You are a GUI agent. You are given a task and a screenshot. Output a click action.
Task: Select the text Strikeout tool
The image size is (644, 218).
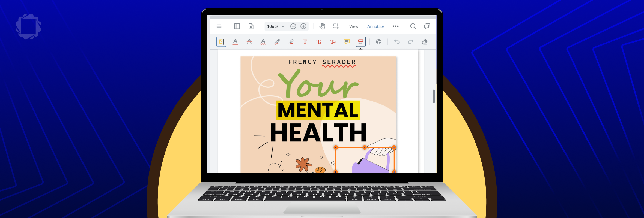click(x=249, y=42)
